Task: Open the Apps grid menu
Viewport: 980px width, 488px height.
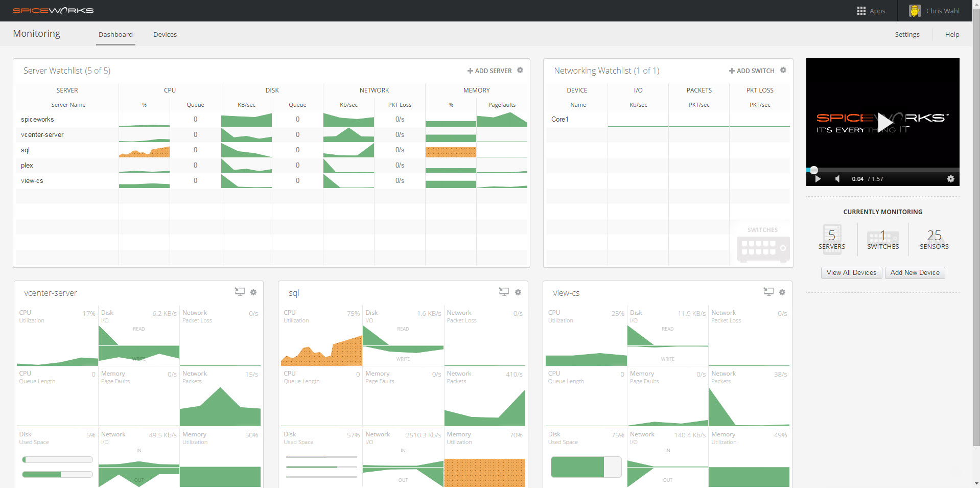Action: point(871,11)
